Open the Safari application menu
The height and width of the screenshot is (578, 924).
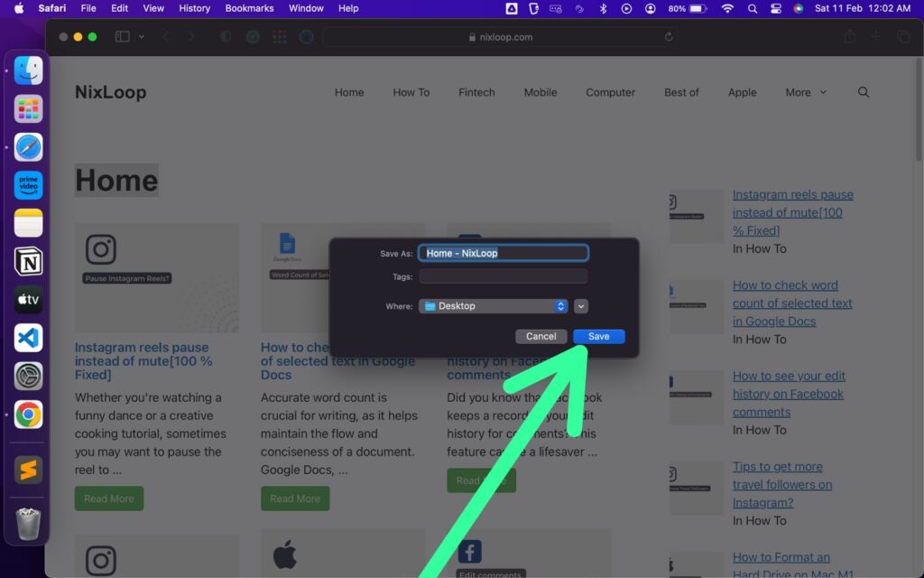coord(52,8)
